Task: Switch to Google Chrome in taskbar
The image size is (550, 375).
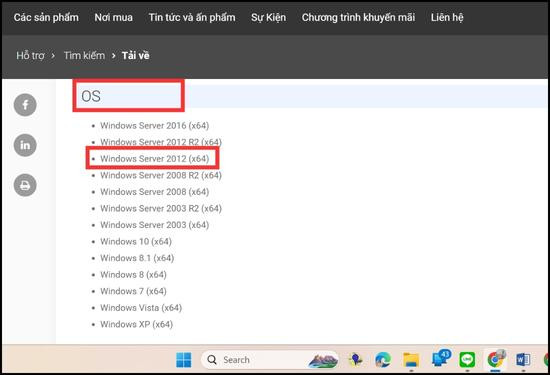Action: (495, 359)
